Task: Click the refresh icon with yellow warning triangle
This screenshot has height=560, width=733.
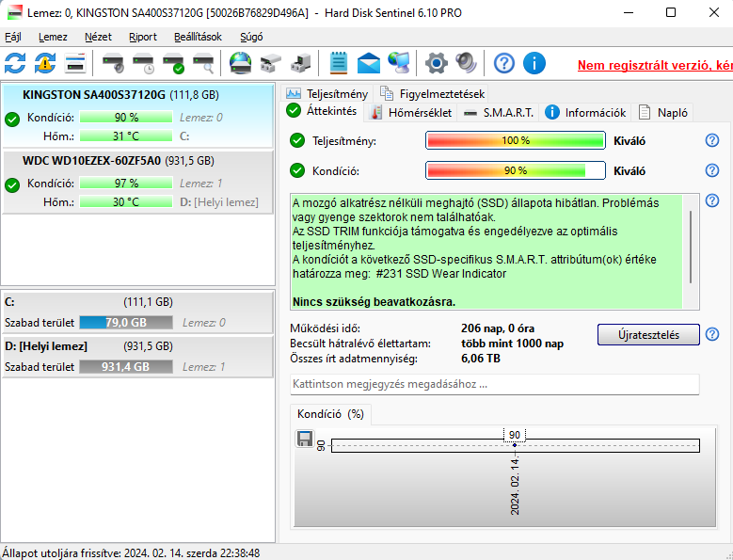Action: pyautogui.click(x=45, y=63)
